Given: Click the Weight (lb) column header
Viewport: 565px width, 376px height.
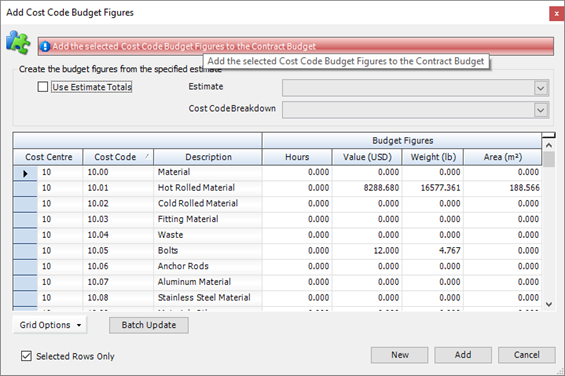Looking at the screenshot, I should tap(433, 157).
